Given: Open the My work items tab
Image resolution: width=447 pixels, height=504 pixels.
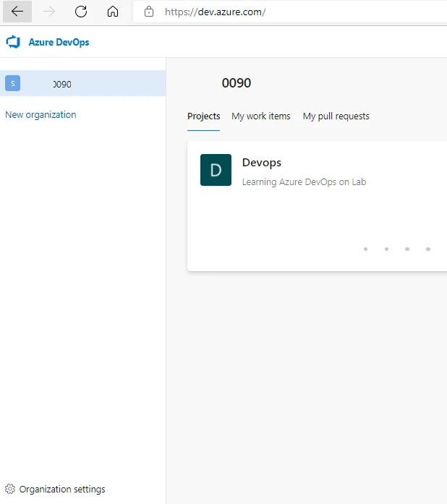Looking at the screenshot, I should [x=261, y=116].
